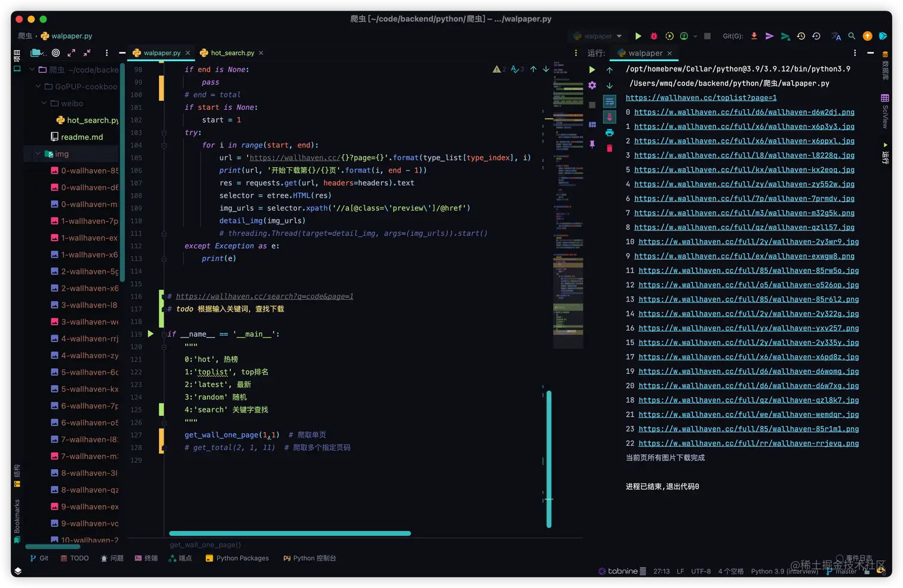Rerun walpaper via green play icon
Image resolution: width=903 pixels, height=588 pixels.
point(592,69)
